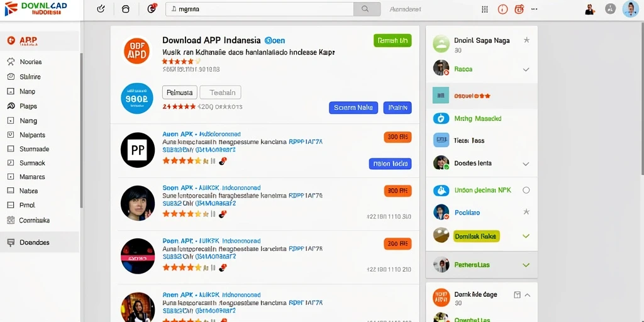Click the Natea sidebar icon
Image resolution: width=644 pixels, height=322 pixels.
(11, 191)
